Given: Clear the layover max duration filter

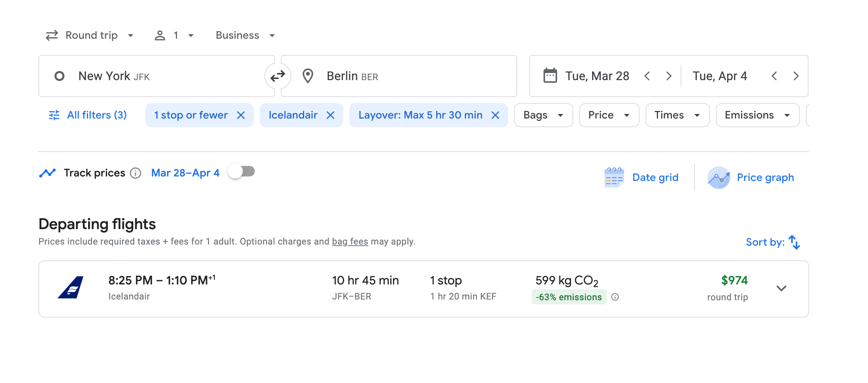Looking at the screenshot, I should click(x=495, y=115).
